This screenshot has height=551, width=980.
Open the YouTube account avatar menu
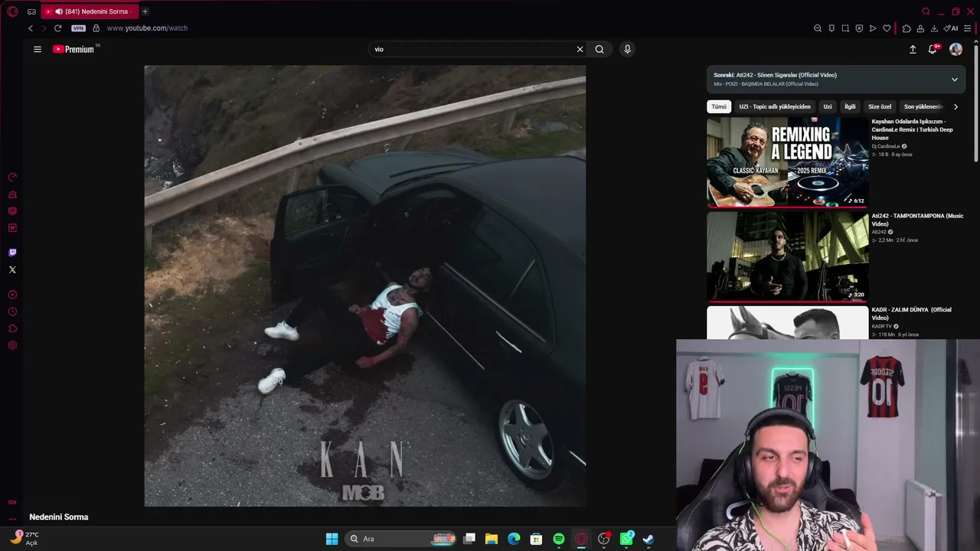[955, 49]
